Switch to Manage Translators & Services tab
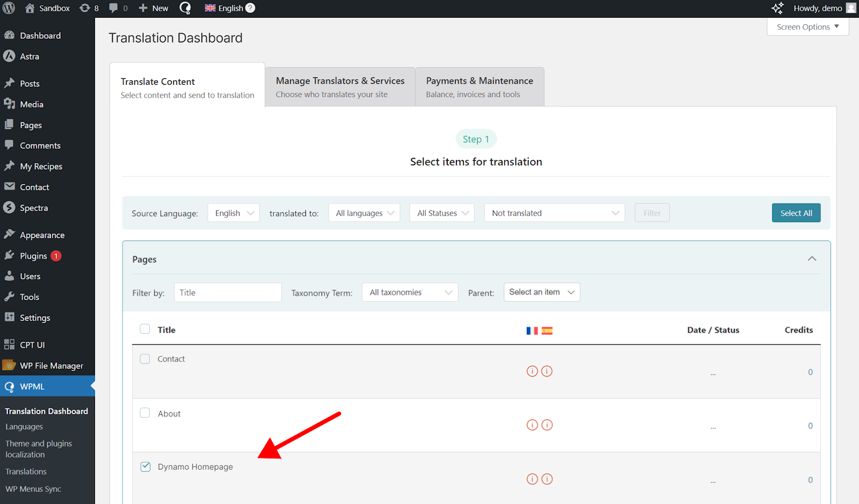Screen dimensions: 859x504 pyautogui.click(x=340, y=87)
